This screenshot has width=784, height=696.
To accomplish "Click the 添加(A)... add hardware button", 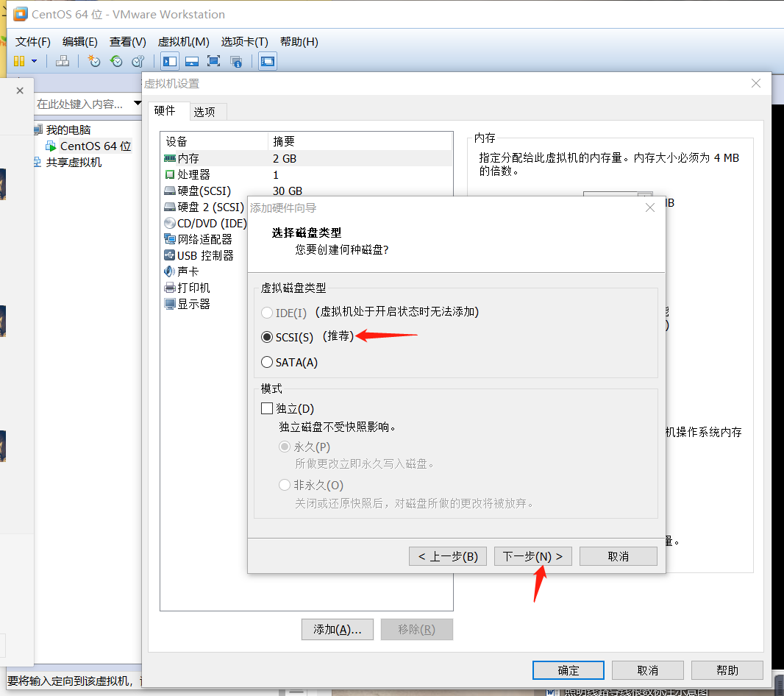I will [338, 630].
